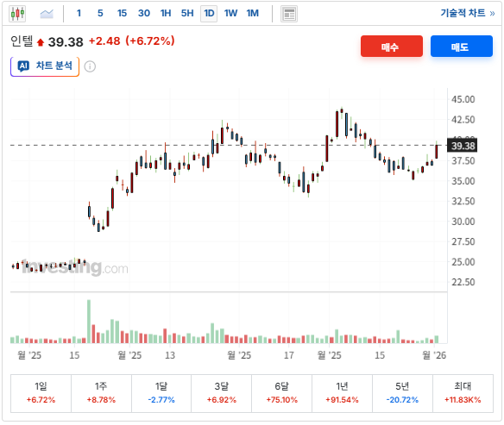
Task: Open the 기술적 차트 link
Action: [x=468, y=13]
